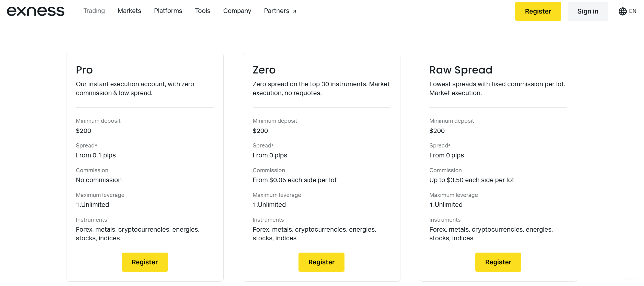Expand the Platforms navigation menu
Viewport: 644px width, 286px height.
click(x=168, y=11)
